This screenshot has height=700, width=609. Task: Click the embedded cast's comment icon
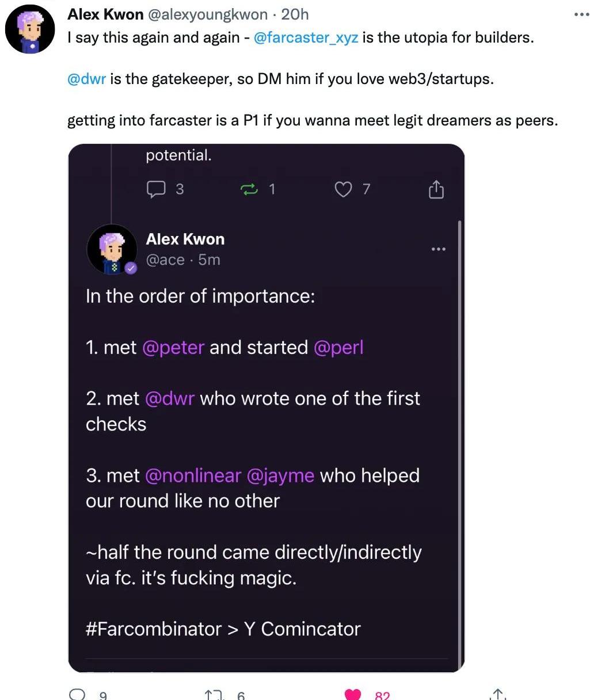point(156,189)
